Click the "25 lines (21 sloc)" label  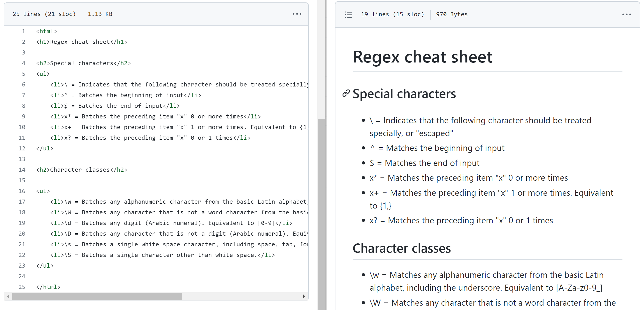pyautogui.click(x=45, y=14)
